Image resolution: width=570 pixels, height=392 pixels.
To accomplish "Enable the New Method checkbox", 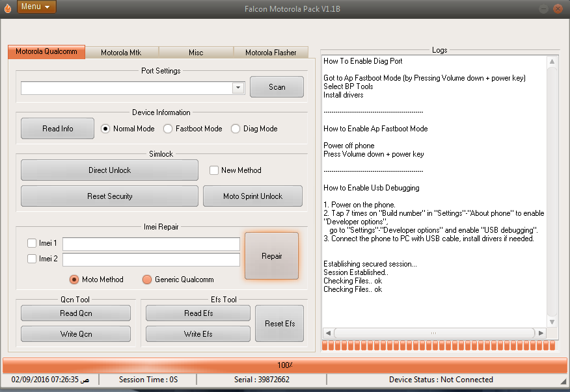I will click(214, 170).
